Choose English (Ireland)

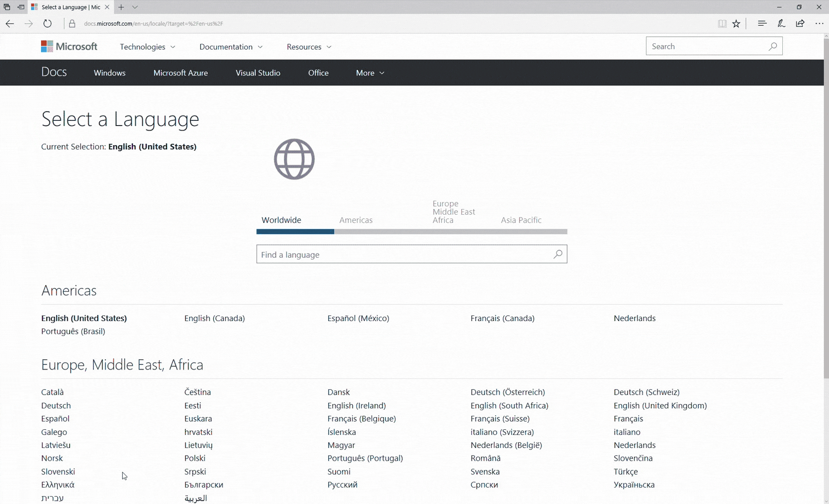[x=357, y=406]
